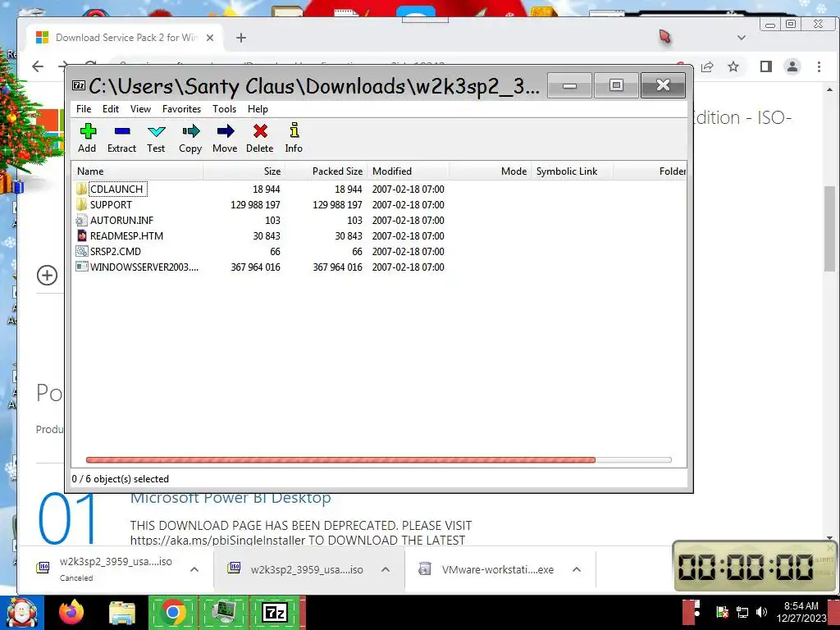The width and height of the screenshot is (840, 630).
Task: Click the Add toolbar icon in 7-Zip
Action: click(x=87, y=132)
